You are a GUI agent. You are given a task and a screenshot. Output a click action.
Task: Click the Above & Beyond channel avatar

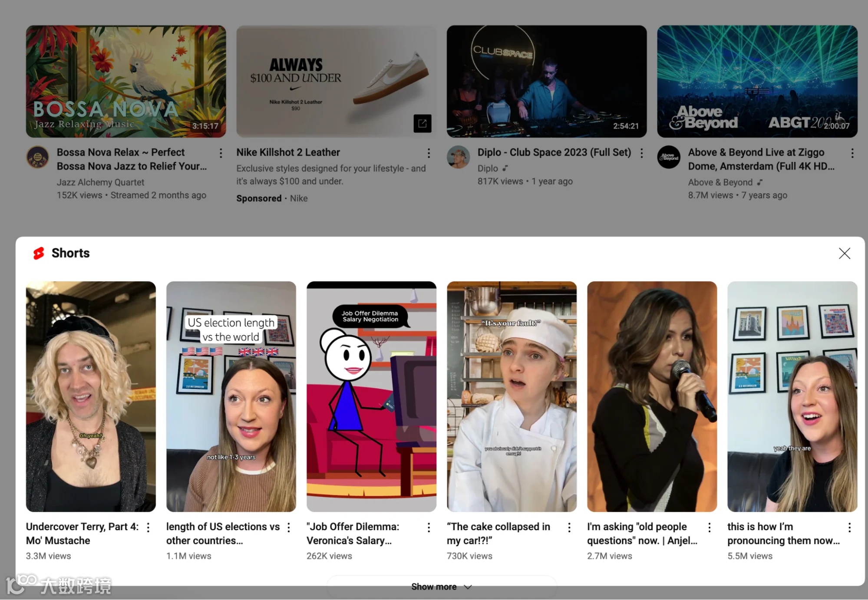(669, 157)
